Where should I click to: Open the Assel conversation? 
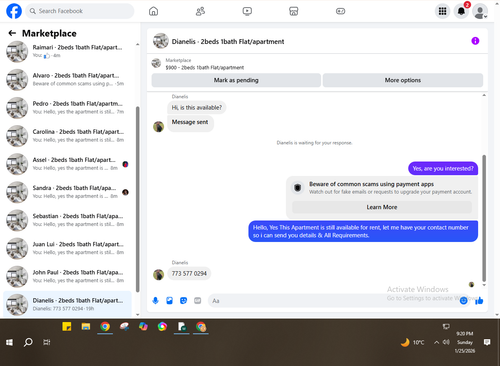point(68,164)
